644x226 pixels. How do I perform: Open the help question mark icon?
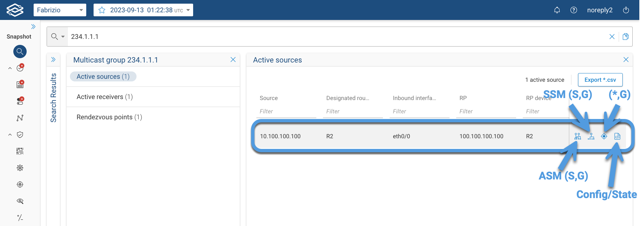(574, 10)
